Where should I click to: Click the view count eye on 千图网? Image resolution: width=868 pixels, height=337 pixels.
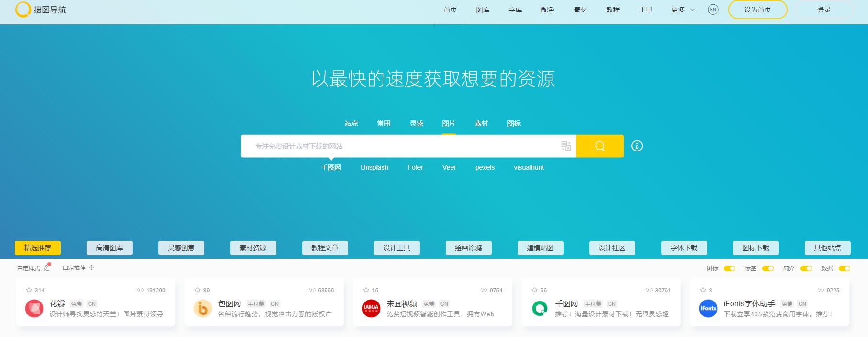click(649, 290)
